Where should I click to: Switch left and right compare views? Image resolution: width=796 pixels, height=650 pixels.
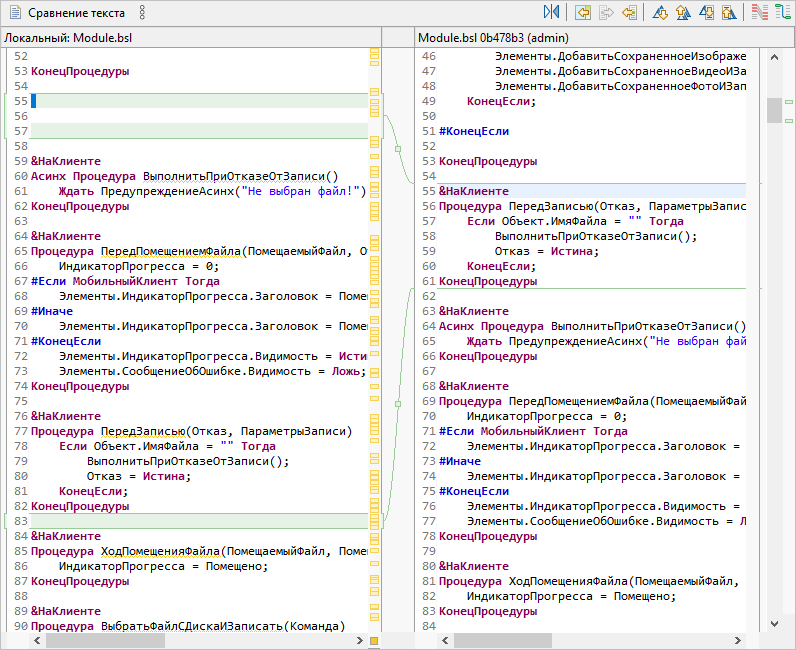(552, 13)
